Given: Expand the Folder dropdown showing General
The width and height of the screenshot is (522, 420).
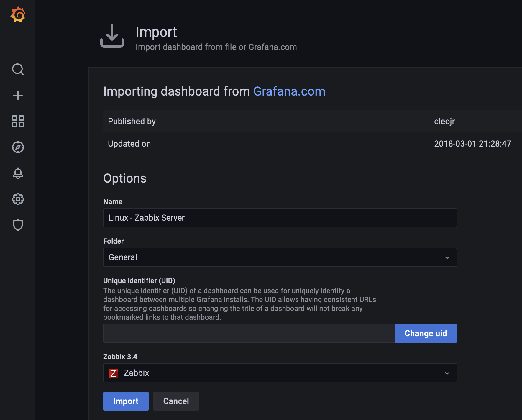Looking at the screenshot, I should click(x=280, y=257).
